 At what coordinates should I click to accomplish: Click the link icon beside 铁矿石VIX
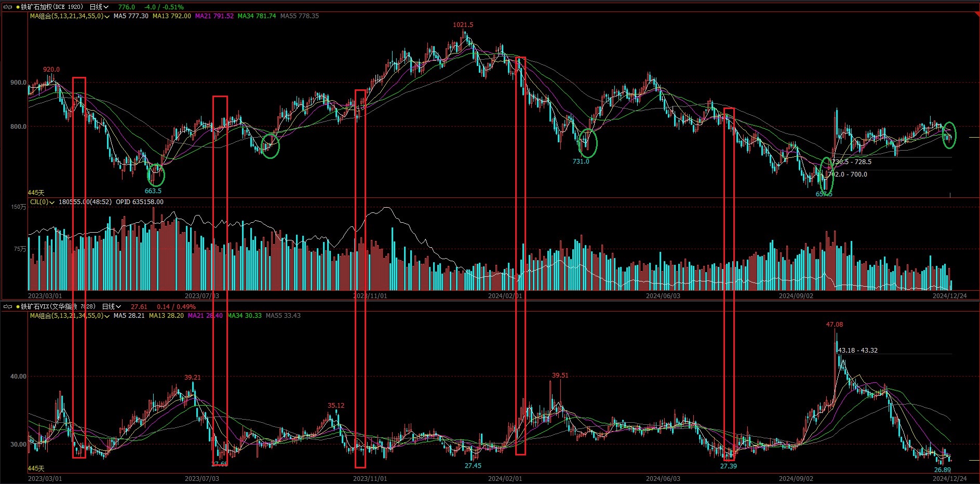click(x=7, y=307)
